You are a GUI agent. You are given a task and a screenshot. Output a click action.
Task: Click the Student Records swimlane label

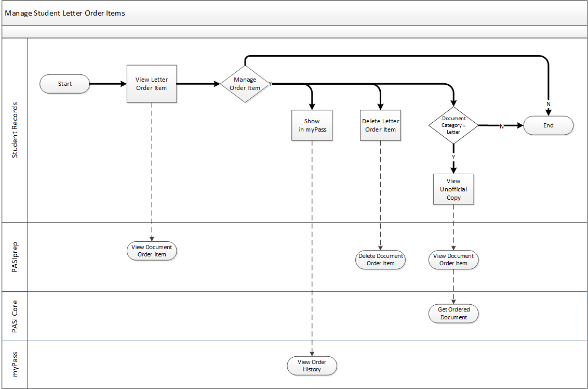[x=15, y=131]
